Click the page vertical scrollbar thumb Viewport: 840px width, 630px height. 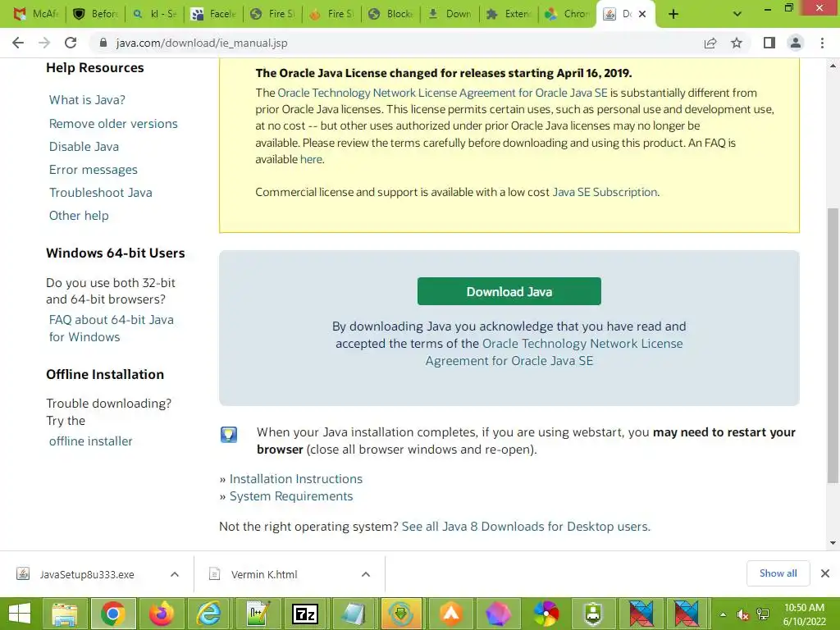[833, 345]
